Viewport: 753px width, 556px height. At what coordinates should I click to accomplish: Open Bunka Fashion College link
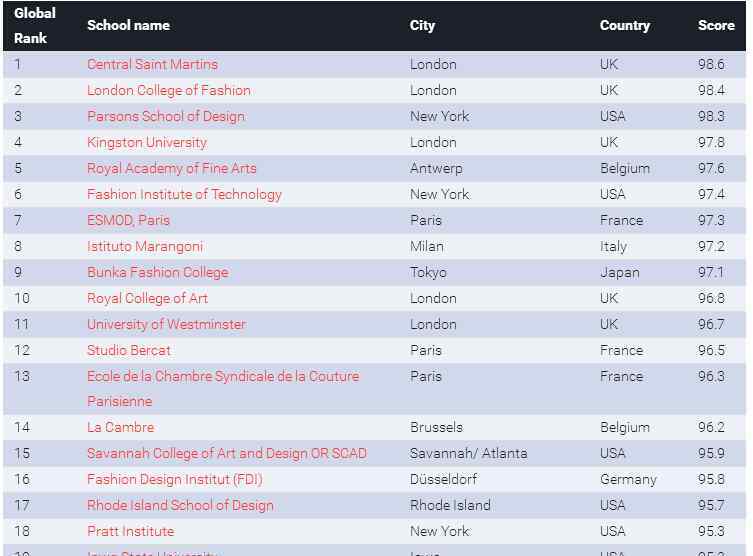click(x=157, y=272)
